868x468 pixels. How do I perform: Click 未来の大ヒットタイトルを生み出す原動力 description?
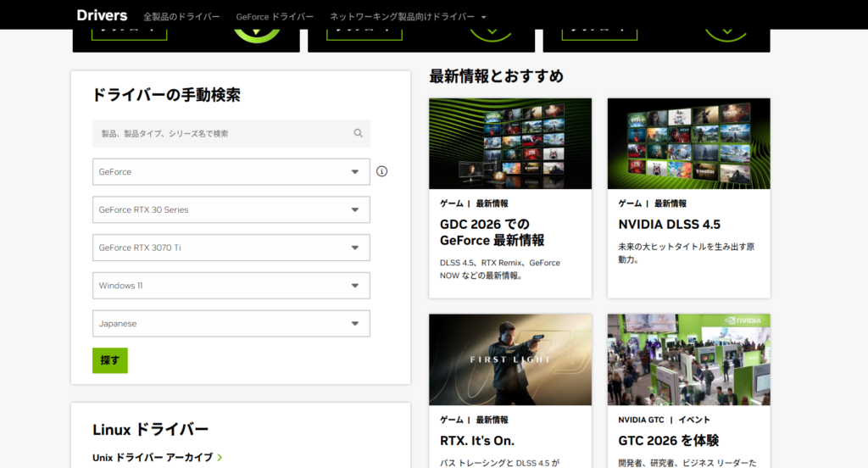(x=687, y=253)
